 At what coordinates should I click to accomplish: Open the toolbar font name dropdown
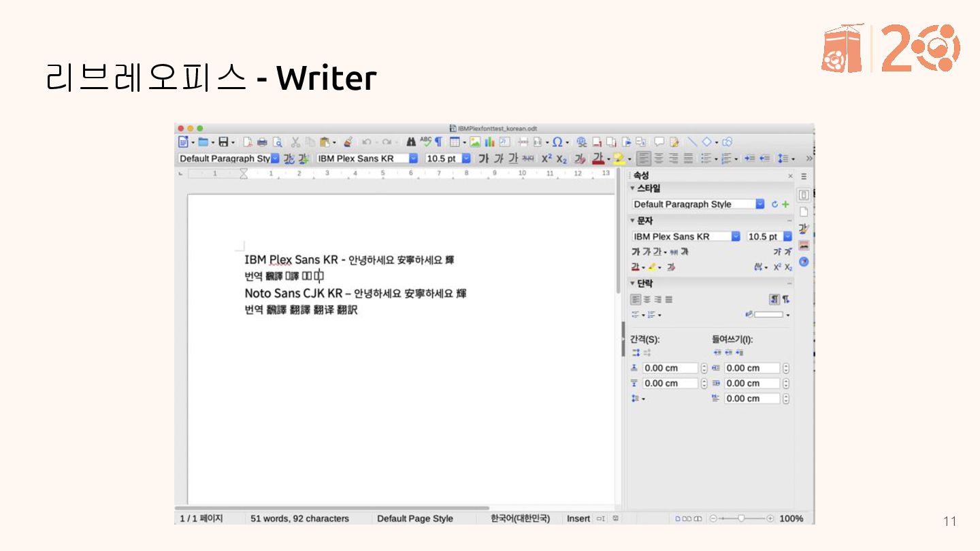point(413,158)
